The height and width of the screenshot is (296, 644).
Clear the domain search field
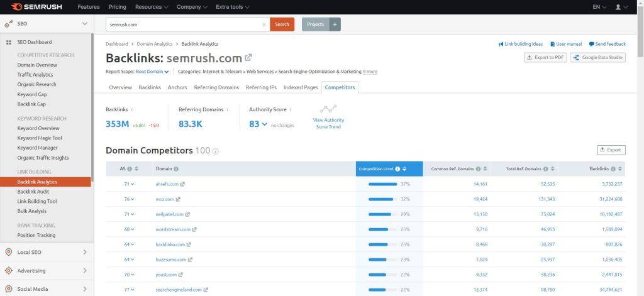coord(264,25)
